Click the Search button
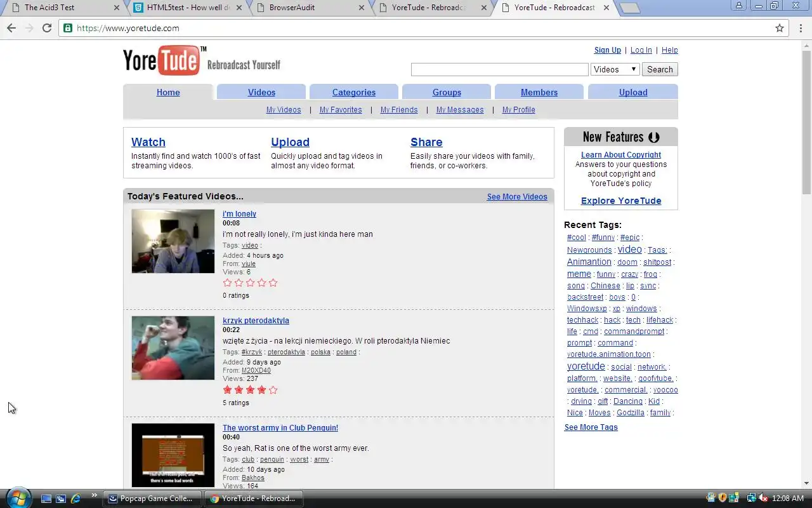This screenshot has width=812, height=508. tap(660, 69)
